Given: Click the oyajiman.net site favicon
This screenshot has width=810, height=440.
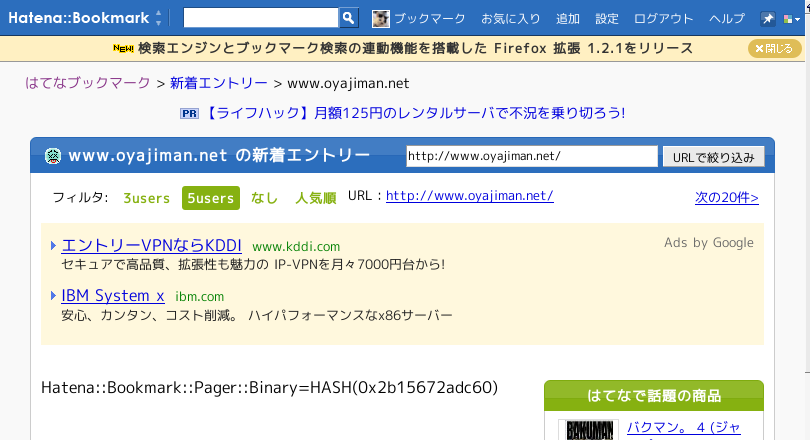Looking at the screenshot, I should tap(53, 156).
